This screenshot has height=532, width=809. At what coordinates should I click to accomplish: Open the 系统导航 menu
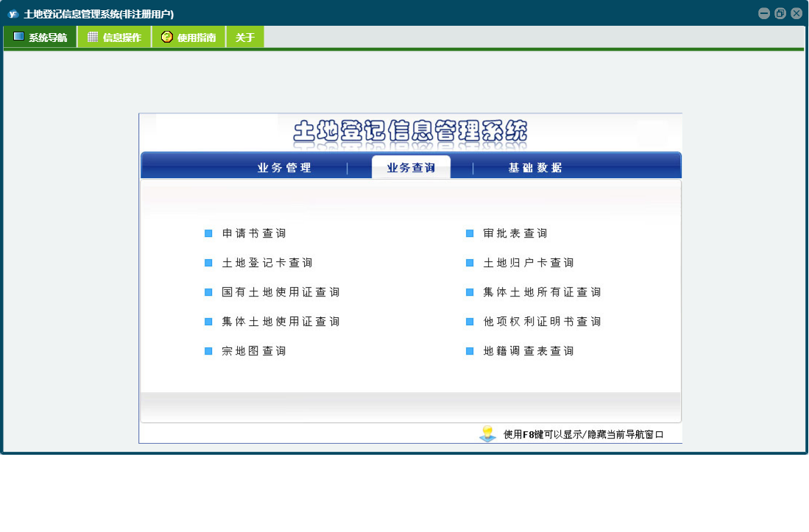(40, 37)
